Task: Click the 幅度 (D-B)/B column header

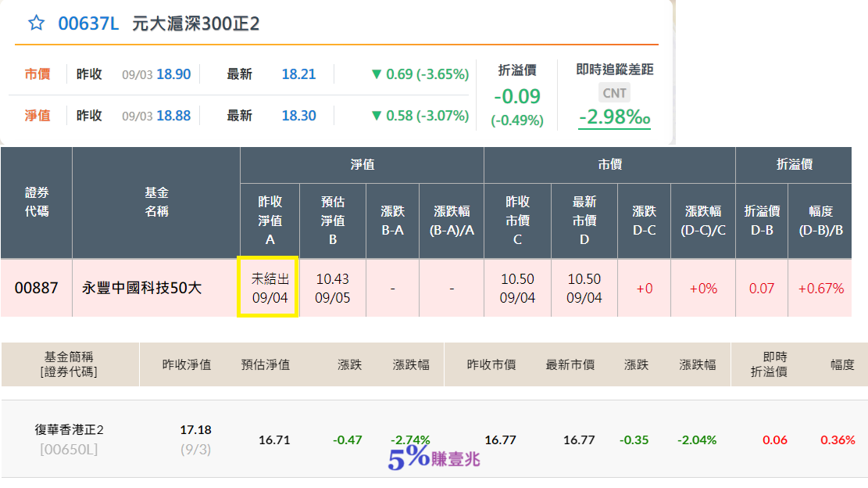Action: tap(820, 221)
